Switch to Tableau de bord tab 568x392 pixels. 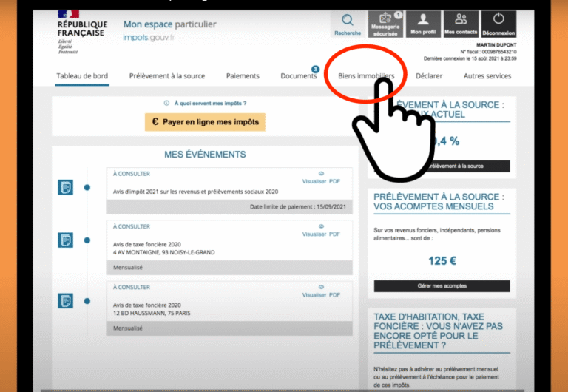point(82,76)
